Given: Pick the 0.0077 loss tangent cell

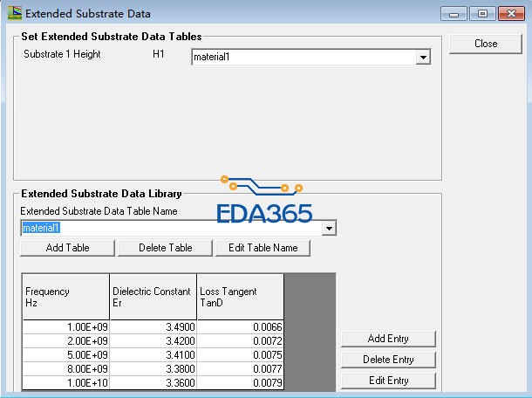Looking at the screenshot, I should point(240,369).
